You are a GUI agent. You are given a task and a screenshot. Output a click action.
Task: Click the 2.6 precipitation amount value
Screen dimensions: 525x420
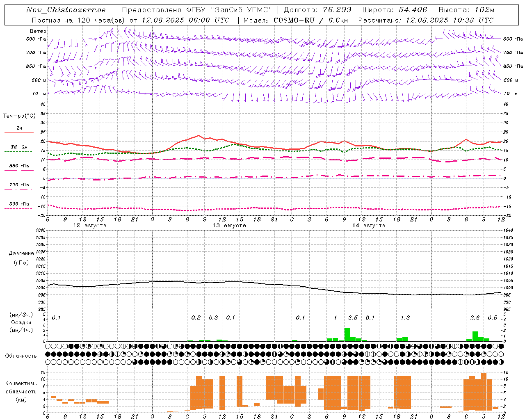[475, 317]
